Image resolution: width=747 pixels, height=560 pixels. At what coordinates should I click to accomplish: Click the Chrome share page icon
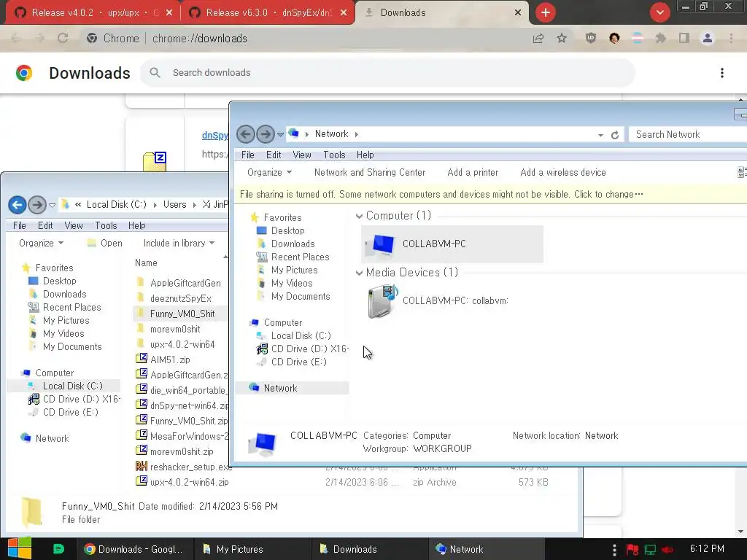point(538,39)
